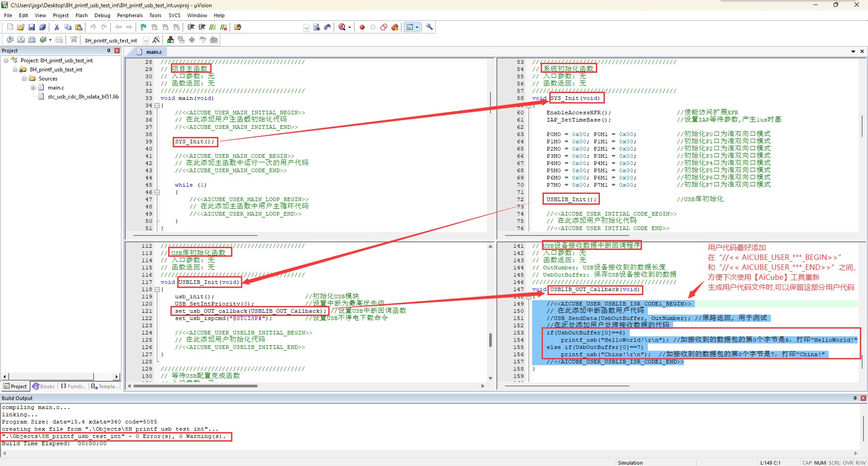The image size is (868, 466).
Task: Collapse the Sources group
Action: pyautogui.click(x=24, y=79)
